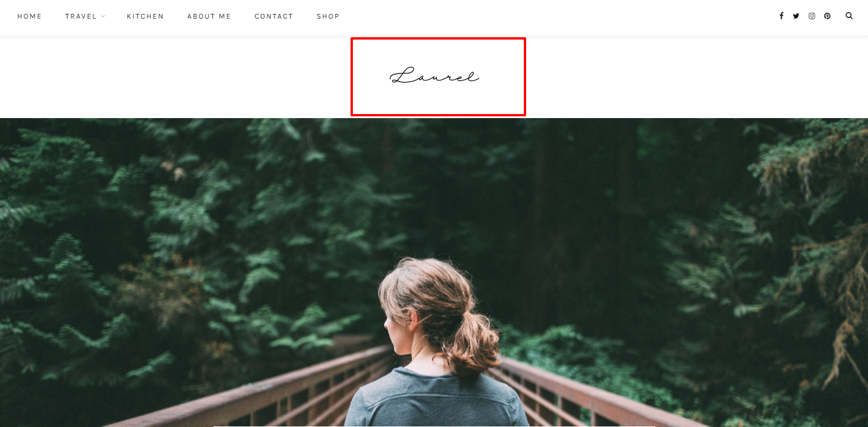Viewport: 868px width, 427px height.
Task: Open the Travel menu item
Action: pyautogui.click(x=81, y=16)
